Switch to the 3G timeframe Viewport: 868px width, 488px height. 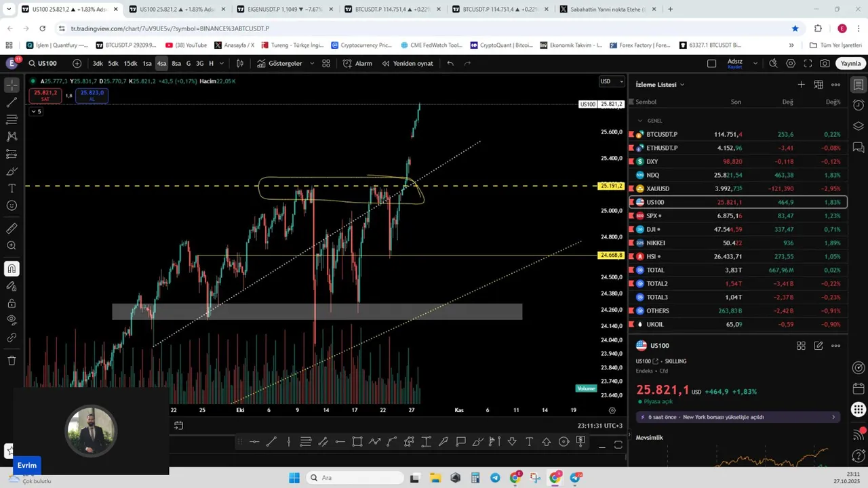(x=199, y=63)
